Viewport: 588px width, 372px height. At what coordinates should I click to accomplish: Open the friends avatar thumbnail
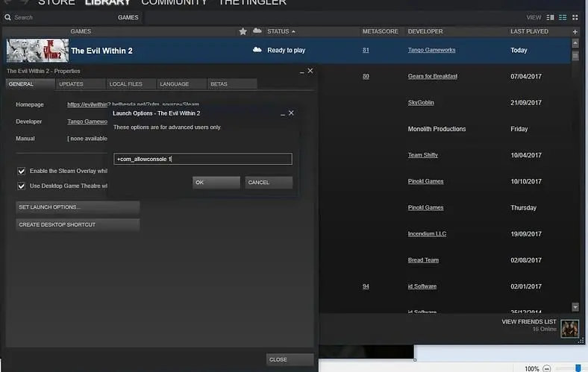click(569, 328)
